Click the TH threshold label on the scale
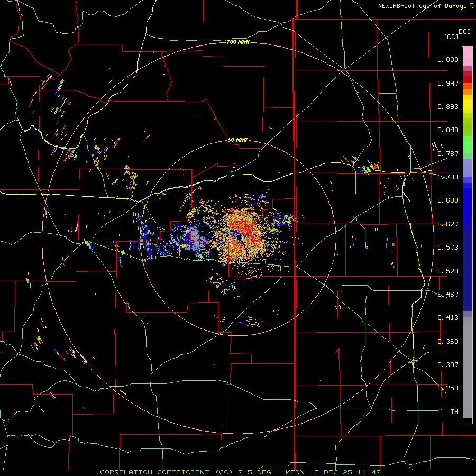Screen dimensions: 476x476 pyautogui.click(x=454, y=412)
